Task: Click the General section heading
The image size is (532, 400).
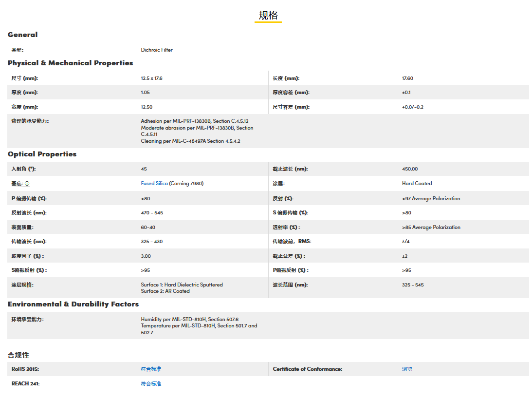Action: click(22, 35)
